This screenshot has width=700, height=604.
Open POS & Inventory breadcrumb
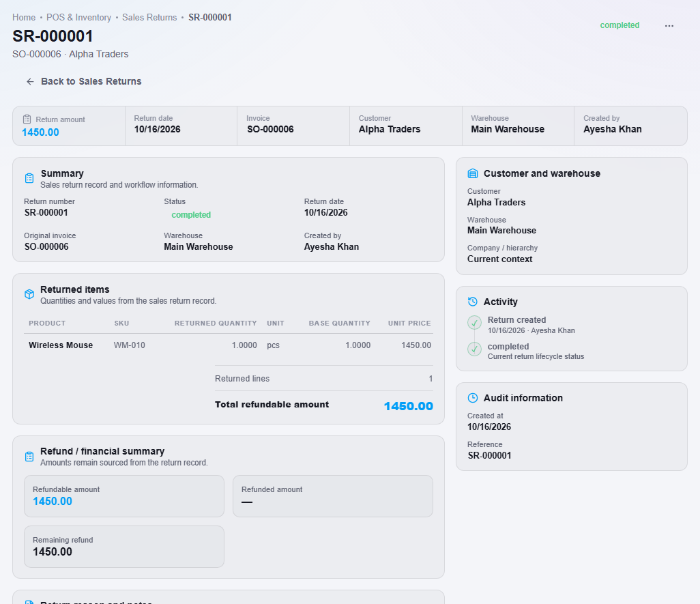(78, 18)
